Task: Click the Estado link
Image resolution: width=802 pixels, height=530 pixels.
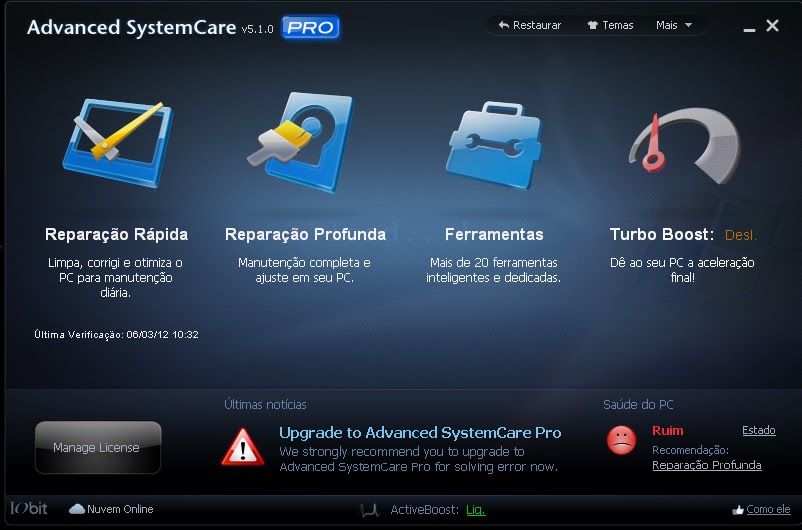Action: click(x=759, y=430)
